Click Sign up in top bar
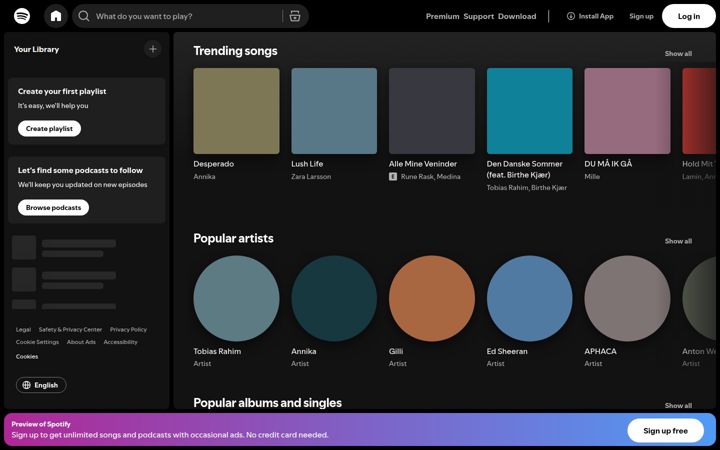The image size is (720, 450). pyautogui.click(x=641, y=16)
